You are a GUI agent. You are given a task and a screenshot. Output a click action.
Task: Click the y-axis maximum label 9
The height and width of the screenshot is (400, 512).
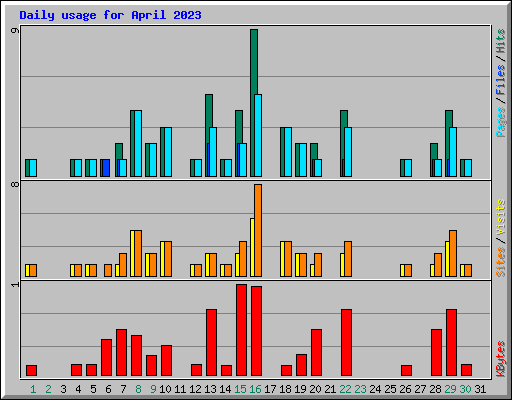(x=15, y=30)
